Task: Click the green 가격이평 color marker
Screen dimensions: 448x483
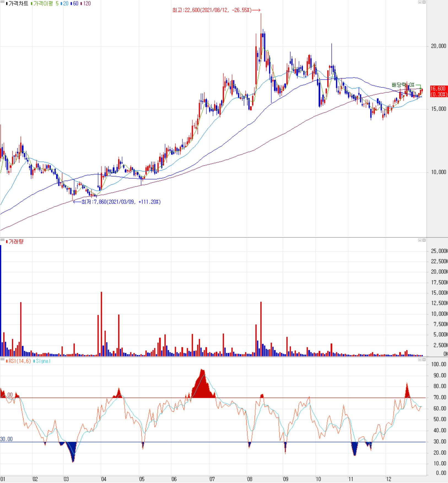Action: click(x=32, y=4)
